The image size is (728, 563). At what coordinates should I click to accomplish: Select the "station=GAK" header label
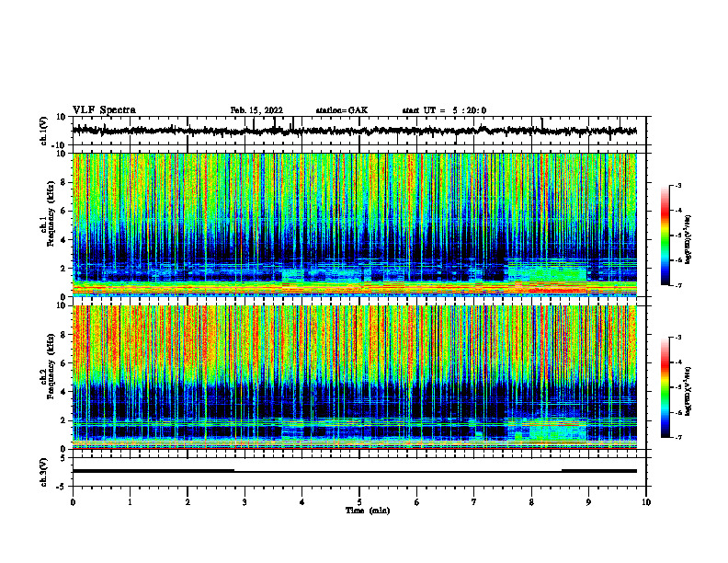pyautogui.click(x=342, y=110)
